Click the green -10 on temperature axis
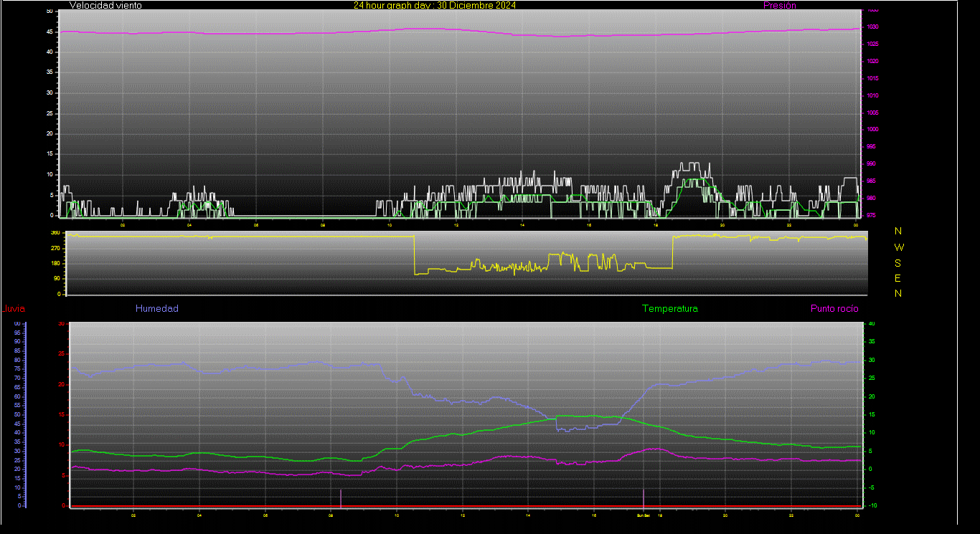The width and height of the screenshot is (980, 534). [872, 505]
